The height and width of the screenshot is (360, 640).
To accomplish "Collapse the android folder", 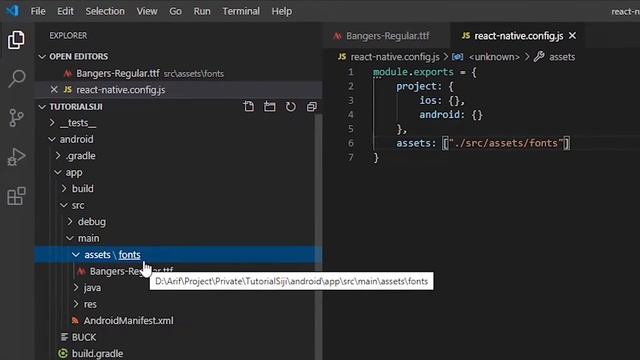I will 52,139.
